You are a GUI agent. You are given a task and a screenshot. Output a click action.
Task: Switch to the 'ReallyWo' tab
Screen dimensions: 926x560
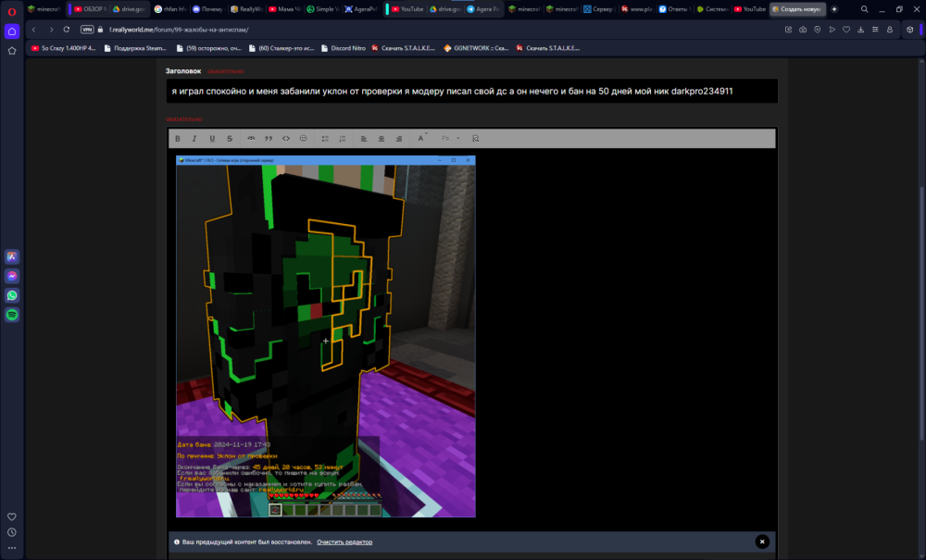pyautogui.click(x=246, y=9)
